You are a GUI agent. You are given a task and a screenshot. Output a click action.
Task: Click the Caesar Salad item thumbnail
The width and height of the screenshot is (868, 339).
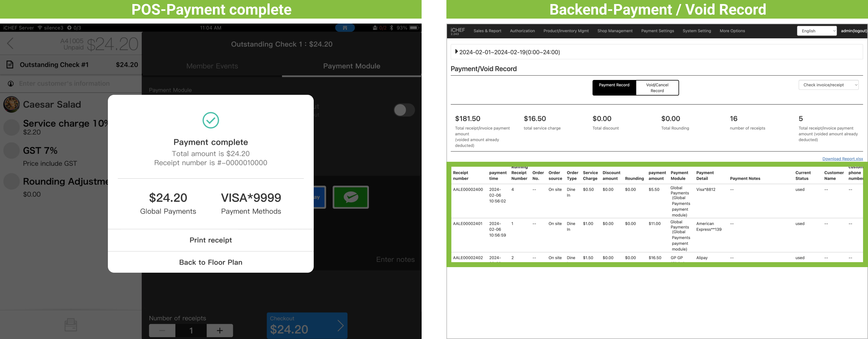tap(11, 104)
